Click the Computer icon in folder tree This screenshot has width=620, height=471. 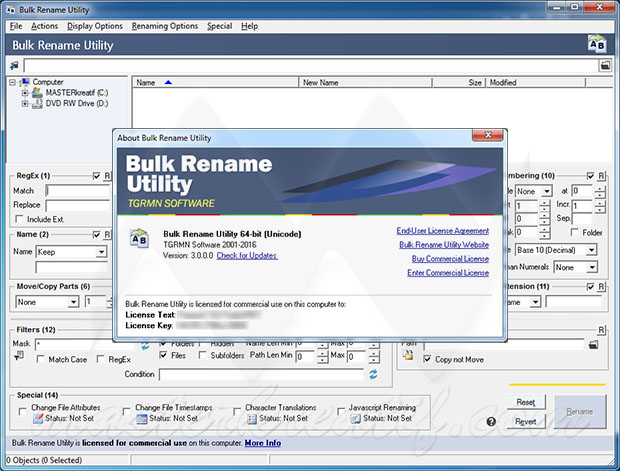click(x=25, y=82)
